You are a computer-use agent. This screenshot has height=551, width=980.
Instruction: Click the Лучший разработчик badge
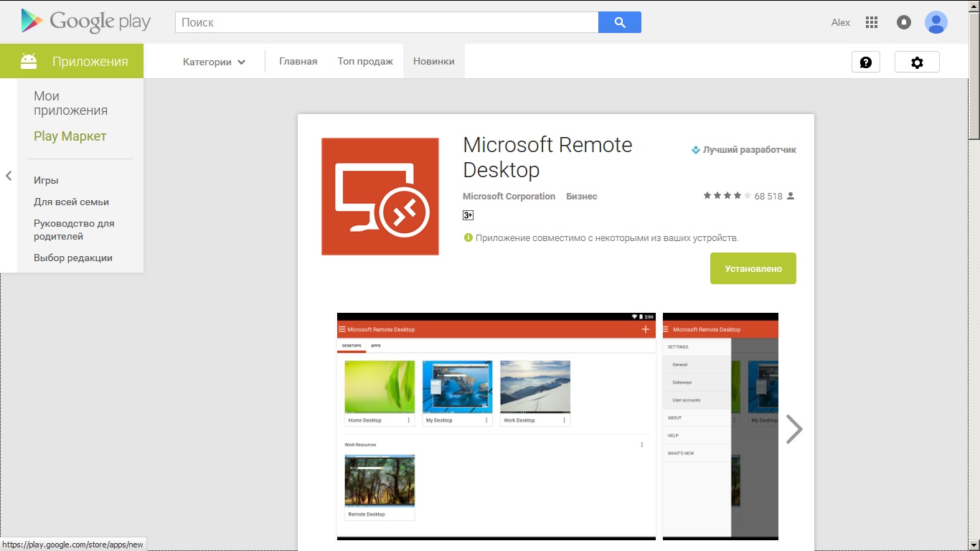pyautogui.click(x=743, y=150)
